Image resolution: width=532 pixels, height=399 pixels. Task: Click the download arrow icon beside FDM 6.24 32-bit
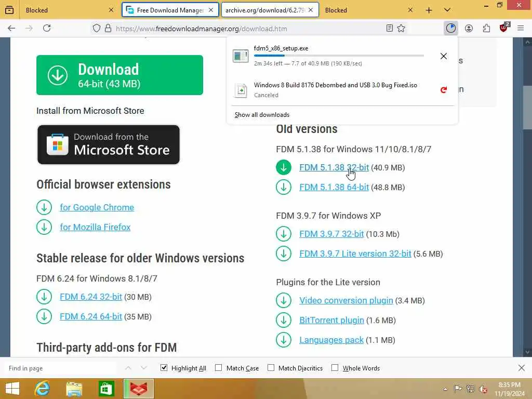[44, 297]
